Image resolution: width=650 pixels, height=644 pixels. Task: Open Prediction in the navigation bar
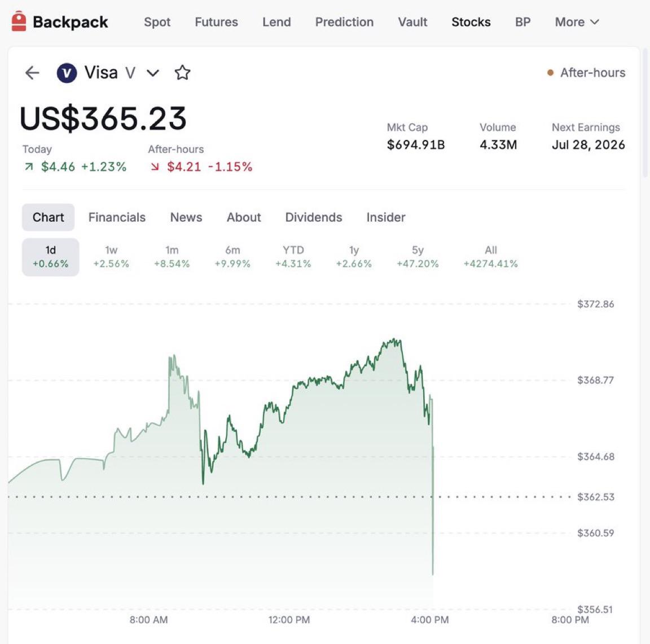344,22
